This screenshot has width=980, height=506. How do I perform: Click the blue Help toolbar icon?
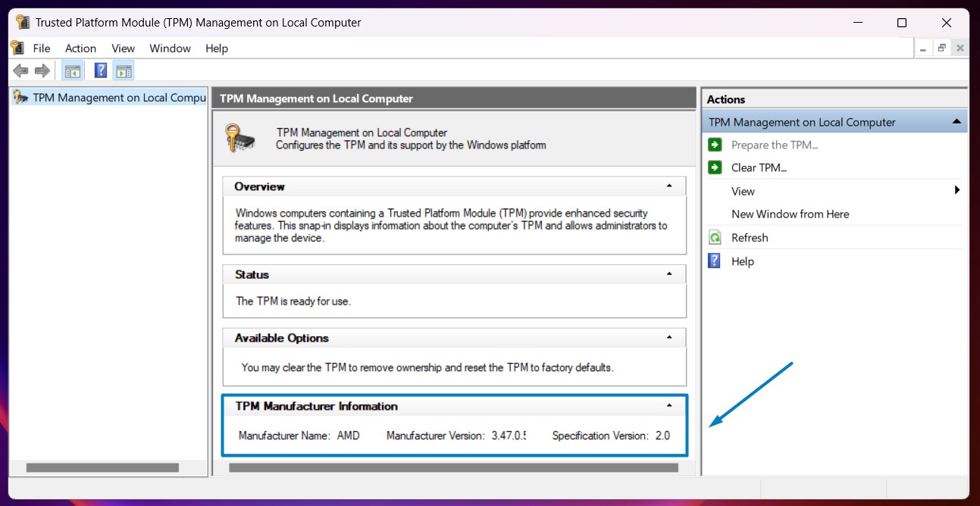click(x=100, y=71)
